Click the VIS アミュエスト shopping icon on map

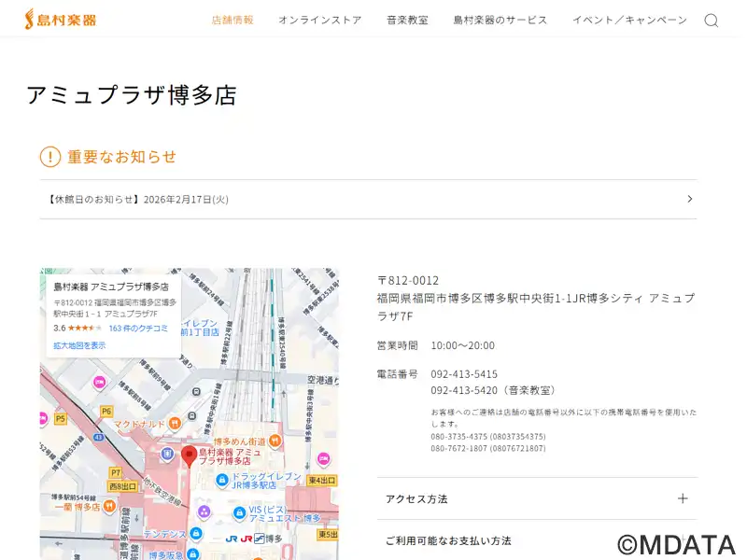pyautogui.click(x=238, y=512)
